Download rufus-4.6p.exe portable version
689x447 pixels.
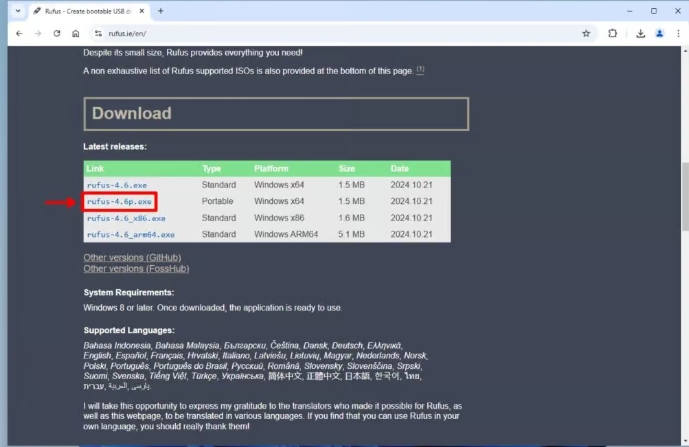(x=119, y=202)
